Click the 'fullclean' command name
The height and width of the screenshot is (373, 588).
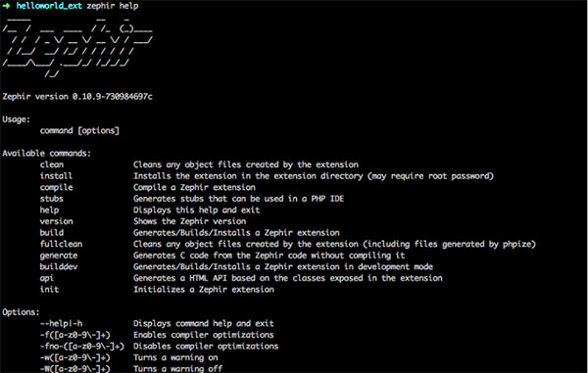click(x=61, y=244)
